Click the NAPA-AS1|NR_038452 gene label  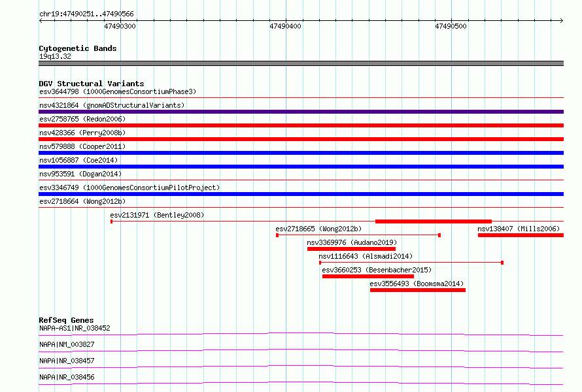(75, 328)
